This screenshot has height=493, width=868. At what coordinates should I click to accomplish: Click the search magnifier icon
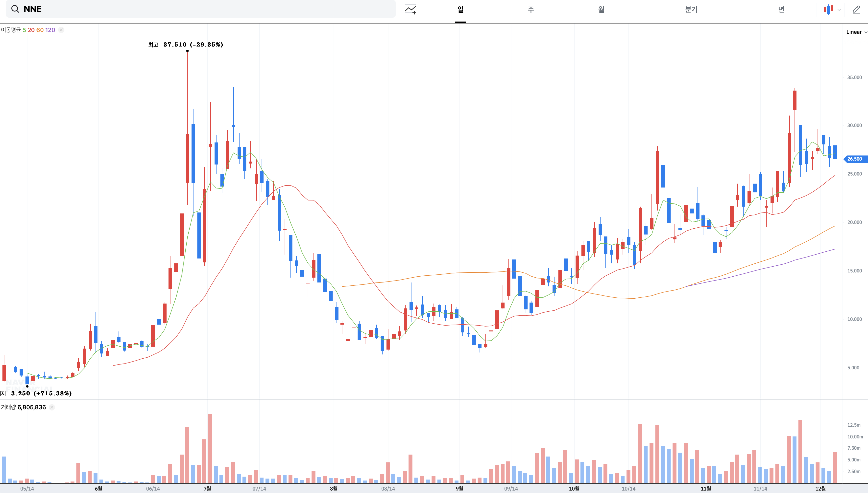(x=15, y=9)
